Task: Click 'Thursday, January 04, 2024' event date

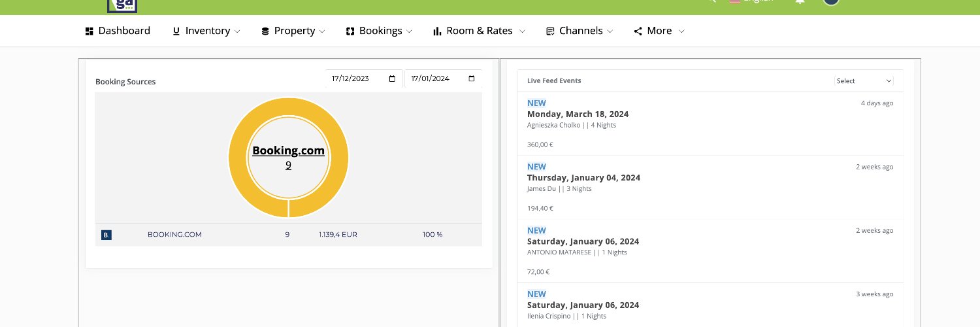Action: coord(583,178)
